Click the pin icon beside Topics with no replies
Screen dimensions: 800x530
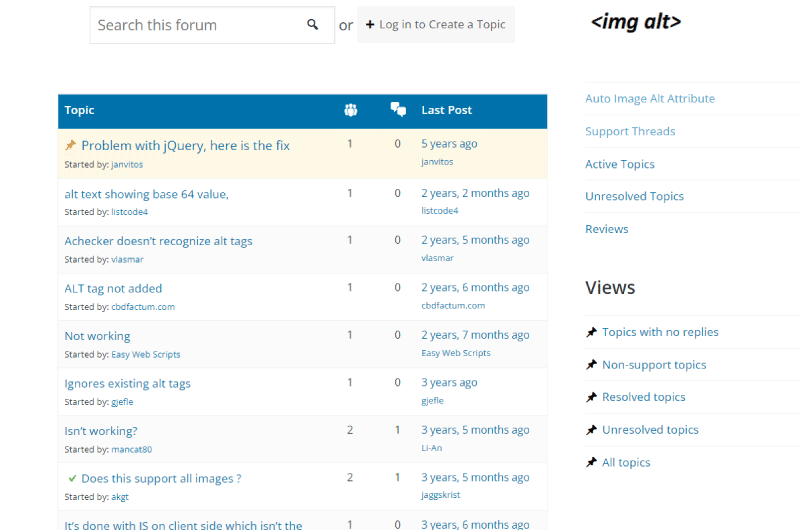click(591, 333)
